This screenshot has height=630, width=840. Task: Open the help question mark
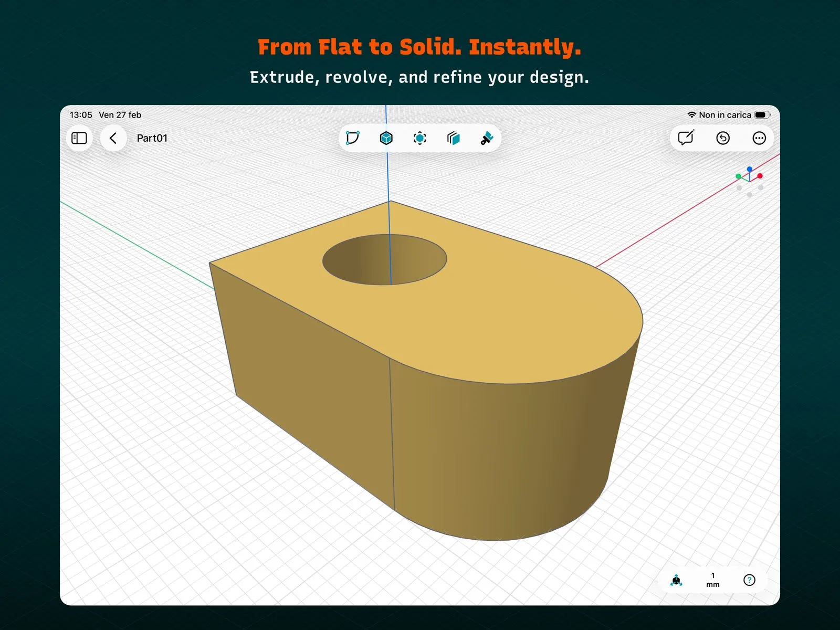tap(749, 580)
